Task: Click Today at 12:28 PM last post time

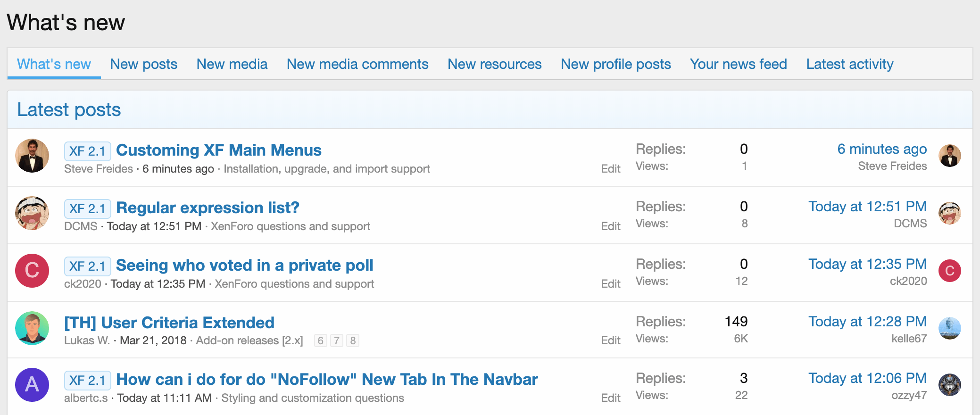Action: (x=867, y=322)
